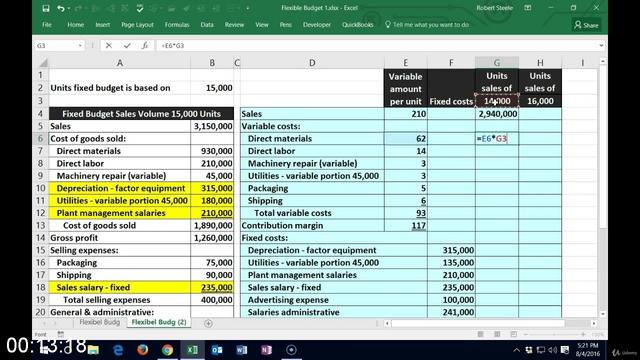Select cell with 2,940,000 sales value
Image resolution: width=640 pixels, height=360 pixels.
[x=497, y=114]
